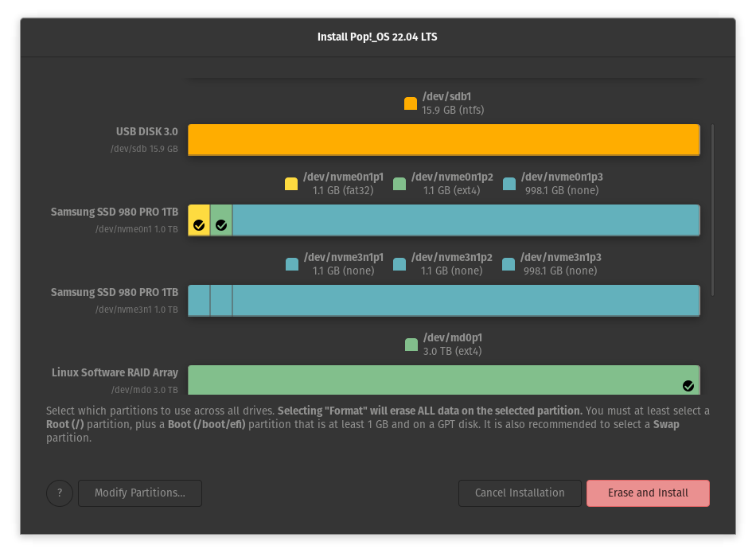Click the green /dev/nvme0n1p2 ext4 icon
756x557 pixels.
(399, 183)
